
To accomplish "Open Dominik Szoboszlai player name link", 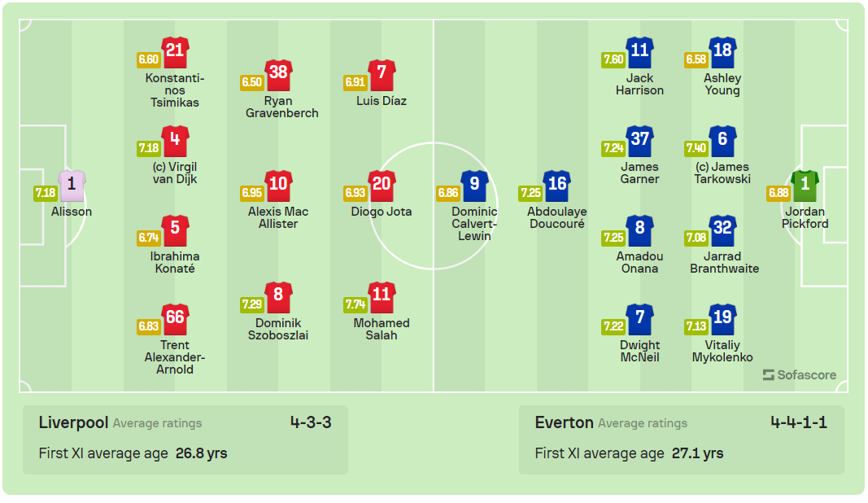I will 278,329.
